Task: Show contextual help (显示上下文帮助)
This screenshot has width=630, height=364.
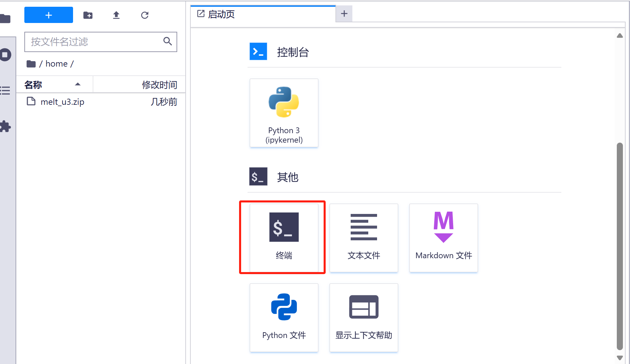Action: (x=364, y=317)
